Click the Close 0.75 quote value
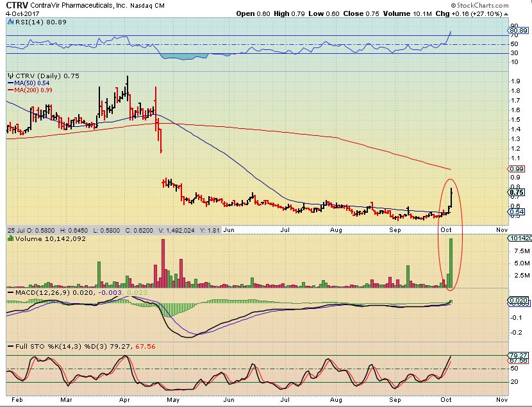The width and height of the screenshot is (532, 407). 361,14
